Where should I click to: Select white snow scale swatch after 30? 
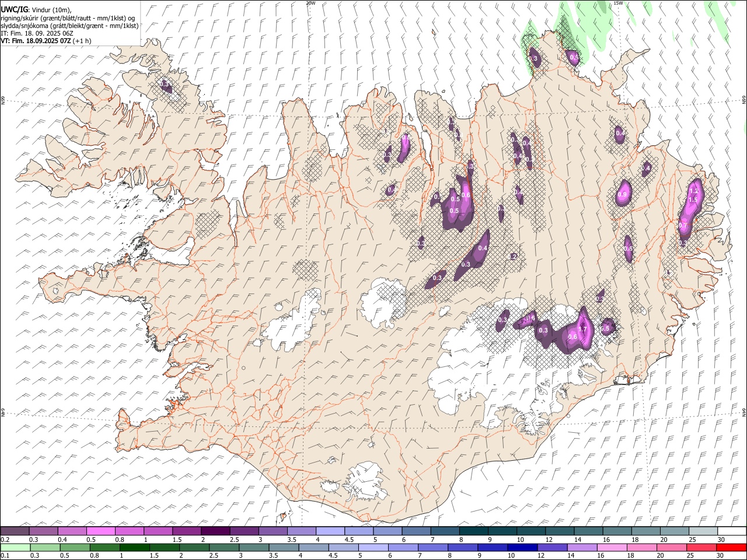731,531
